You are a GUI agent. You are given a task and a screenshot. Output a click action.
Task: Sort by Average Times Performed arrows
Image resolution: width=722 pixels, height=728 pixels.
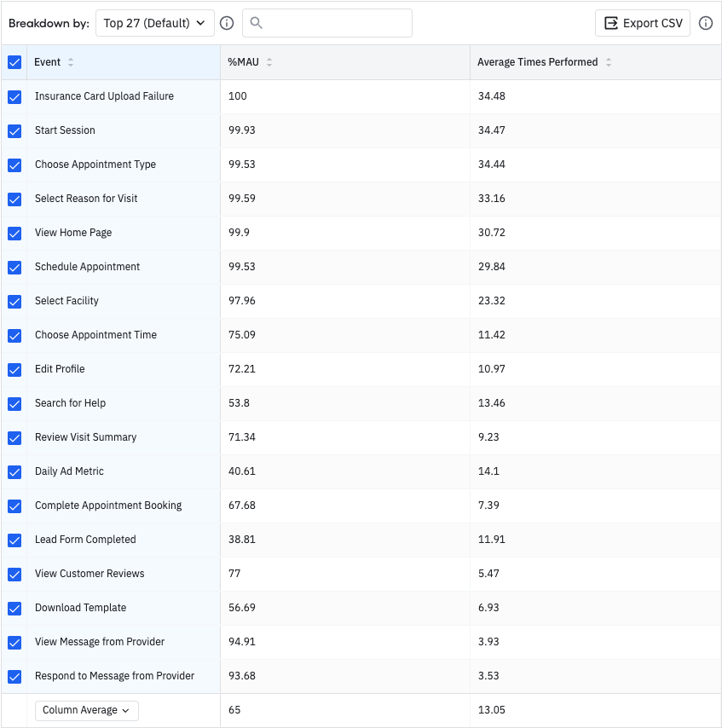click(x=609, y=62)
